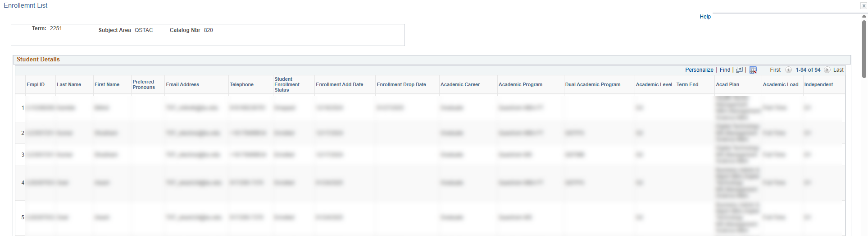Sort by Enrollment Add Date

click(339, 84)
